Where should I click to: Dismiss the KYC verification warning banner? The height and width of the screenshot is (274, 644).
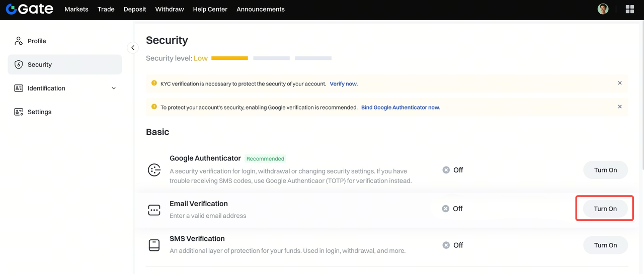tap(620, 83)
